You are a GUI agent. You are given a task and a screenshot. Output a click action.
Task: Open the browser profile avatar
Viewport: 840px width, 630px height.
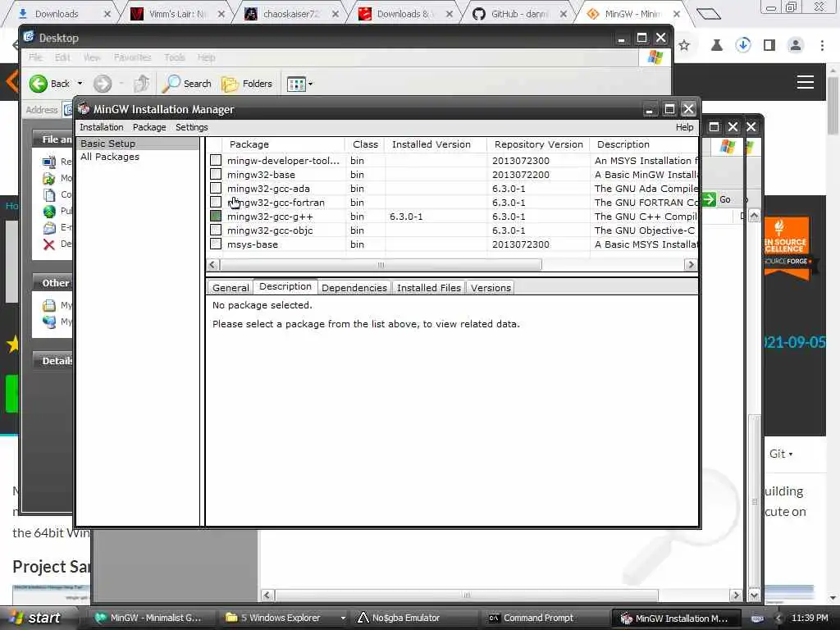coord(796,46)
